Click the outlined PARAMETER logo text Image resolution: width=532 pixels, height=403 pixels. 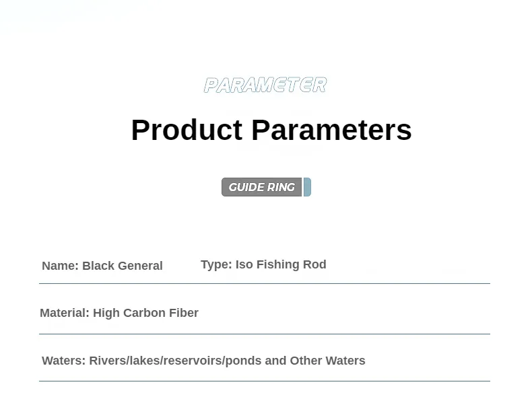coord(265,85)
